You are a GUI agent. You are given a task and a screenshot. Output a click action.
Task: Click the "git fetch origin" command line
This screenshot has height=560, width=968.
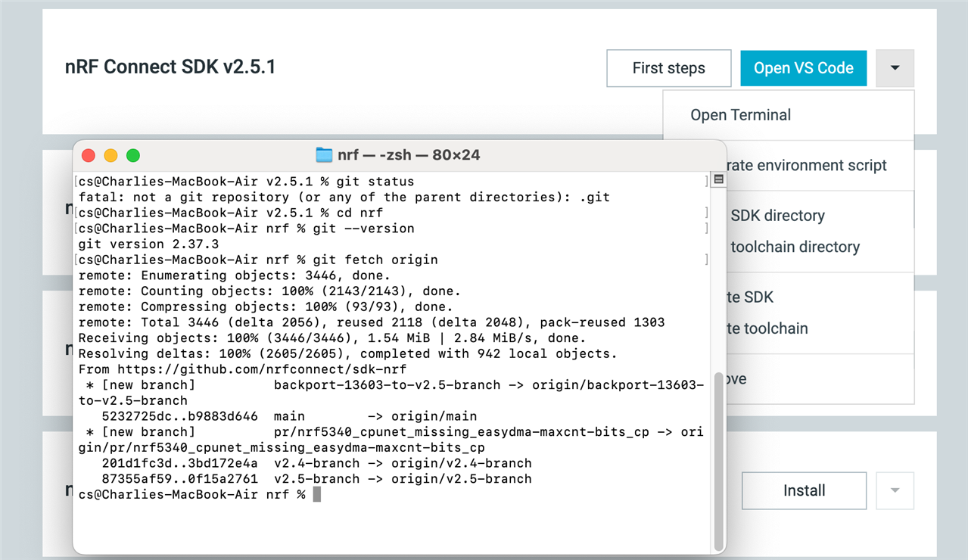[257, 260]
